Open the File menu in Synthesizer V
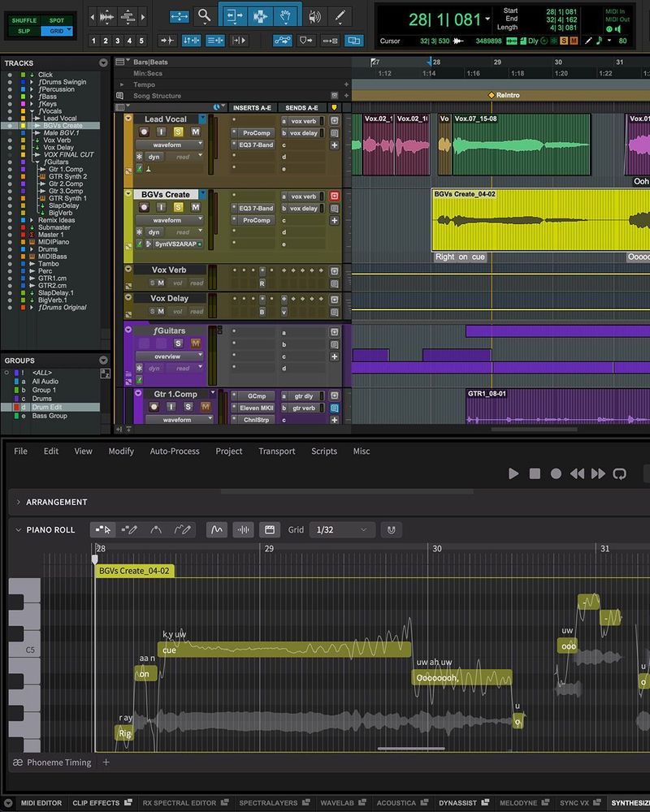 21,451
